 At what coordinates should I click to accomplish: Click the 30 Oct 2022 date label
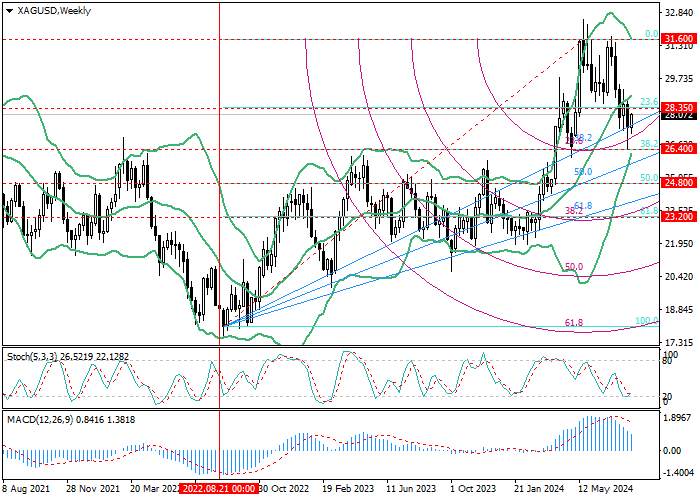(x=284, y=489)
